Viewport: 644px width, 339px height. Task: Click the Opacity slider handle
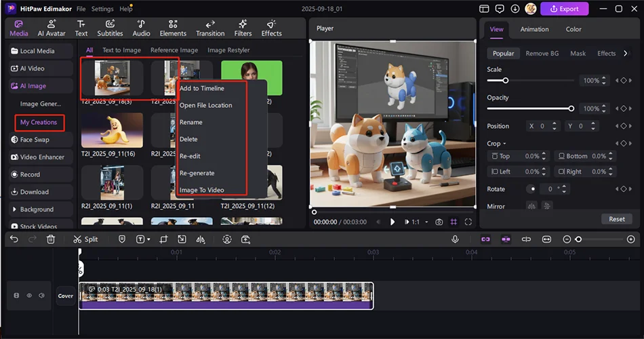point(571,108)
